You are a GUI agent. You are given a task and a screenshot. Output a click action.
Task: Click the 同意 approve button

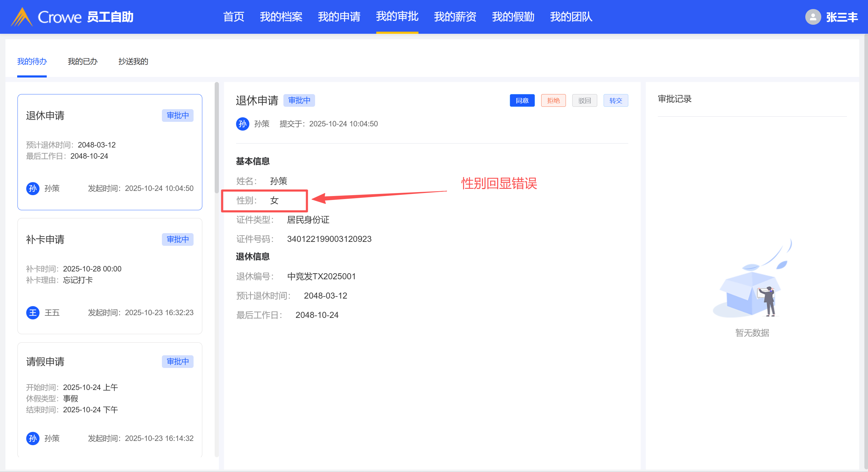click(x=522, y=100)
